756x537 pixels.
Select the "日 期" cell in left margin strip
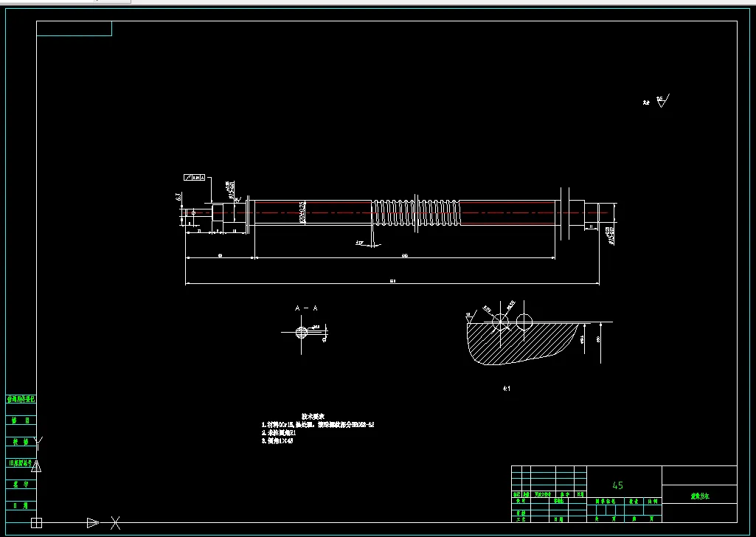pos(21,506)
